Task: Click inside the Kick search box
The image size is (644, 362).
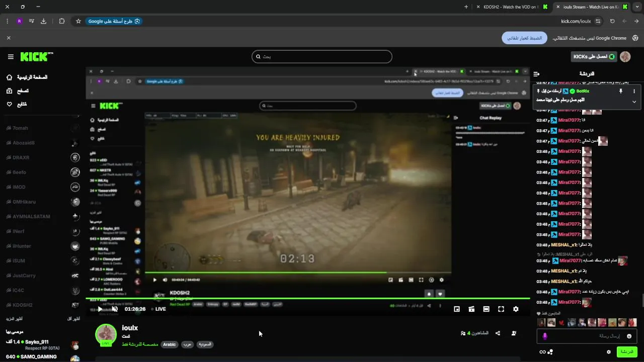Action: pyautogui.click(x=321, y=57)
